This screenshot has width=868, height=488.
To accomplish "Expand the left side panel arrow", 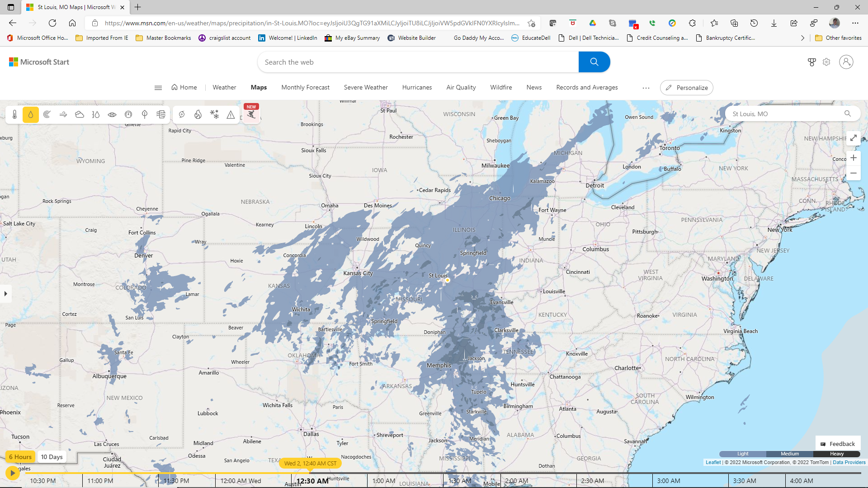I will 5,294.
